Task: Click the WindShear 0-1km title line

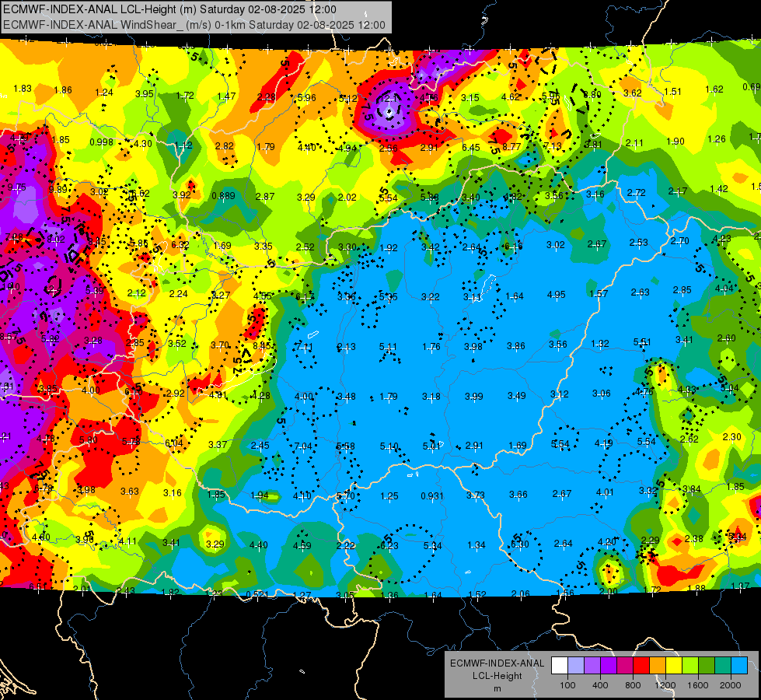Action: click(x=194, y=25)
